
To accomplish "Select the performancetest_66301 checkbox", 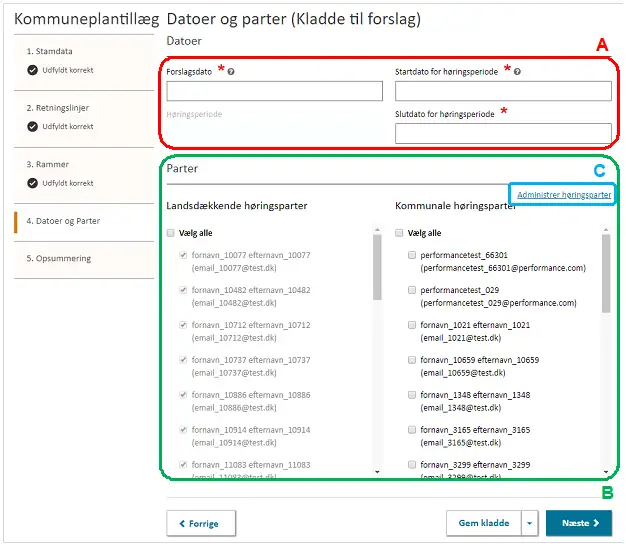I will (x=413, y=256).
